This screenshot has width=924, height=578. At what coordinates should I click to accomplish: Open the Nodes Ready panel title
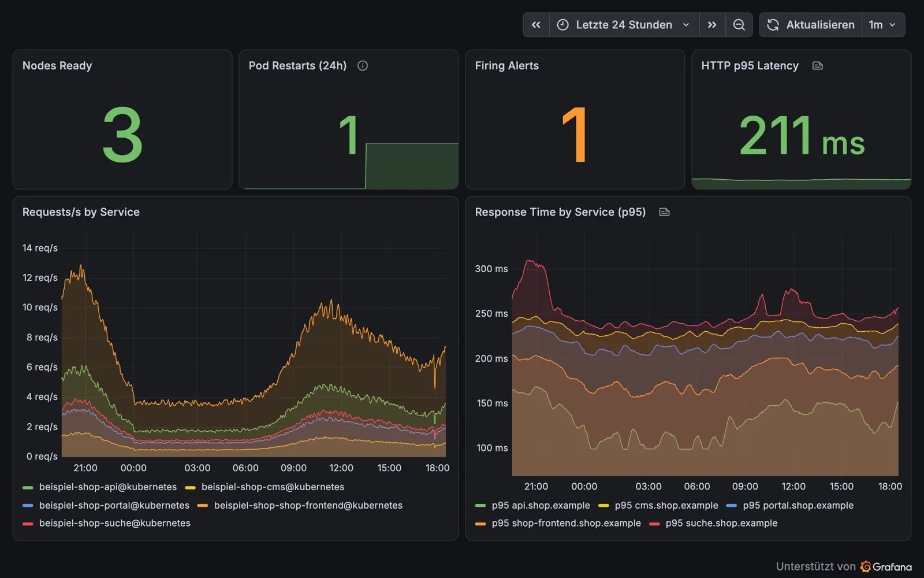[x=57, y=66]
